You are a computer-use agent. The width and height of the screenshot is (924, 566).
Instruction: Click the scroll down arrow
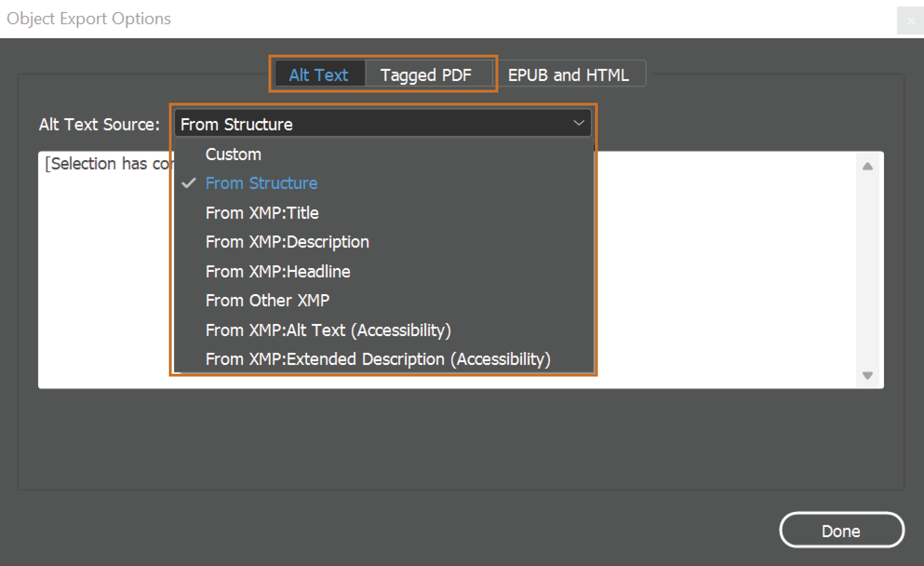pos(867,375)
